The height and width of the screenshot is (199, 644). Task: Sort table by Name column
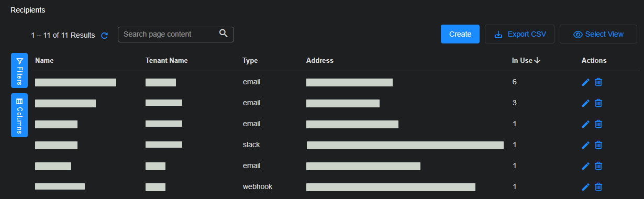click(45, 61)
